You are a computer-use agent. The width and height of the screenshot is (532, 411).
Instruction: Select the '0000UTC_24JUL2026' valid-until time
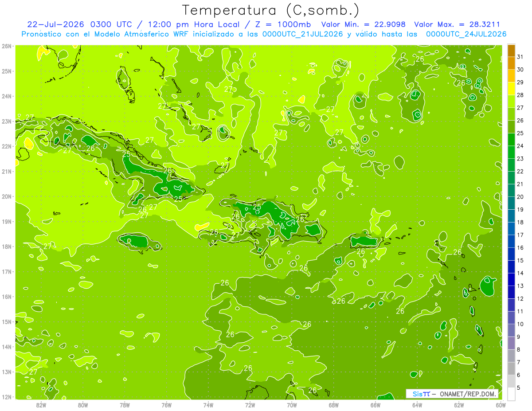click(466, 34)
